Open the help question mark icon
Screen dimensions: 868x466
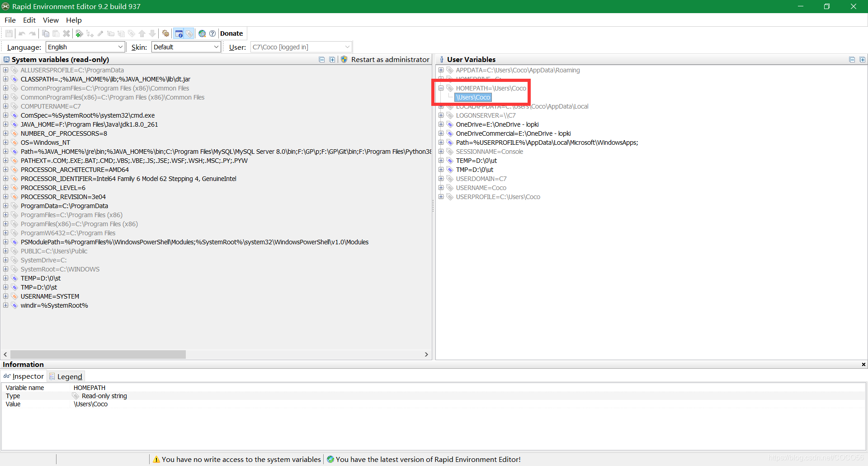(212, 33)
